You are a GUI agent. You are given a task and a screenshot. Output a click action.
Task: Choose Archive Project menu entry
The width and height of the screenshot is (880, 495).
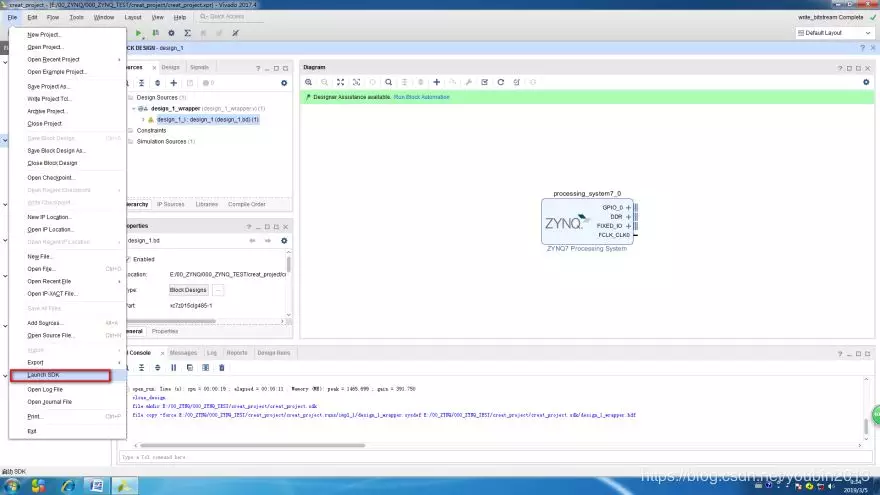click(67, 111)
